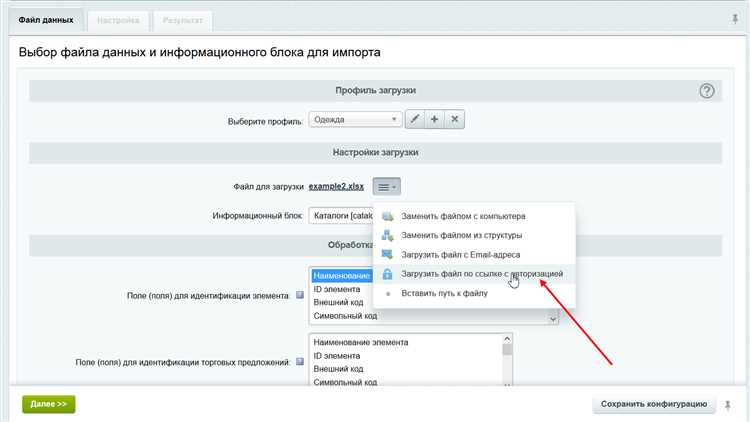The height and width of the screenshot is (422, 750).
Task: Open the help question mark icon
Action: tap(707, 91)
